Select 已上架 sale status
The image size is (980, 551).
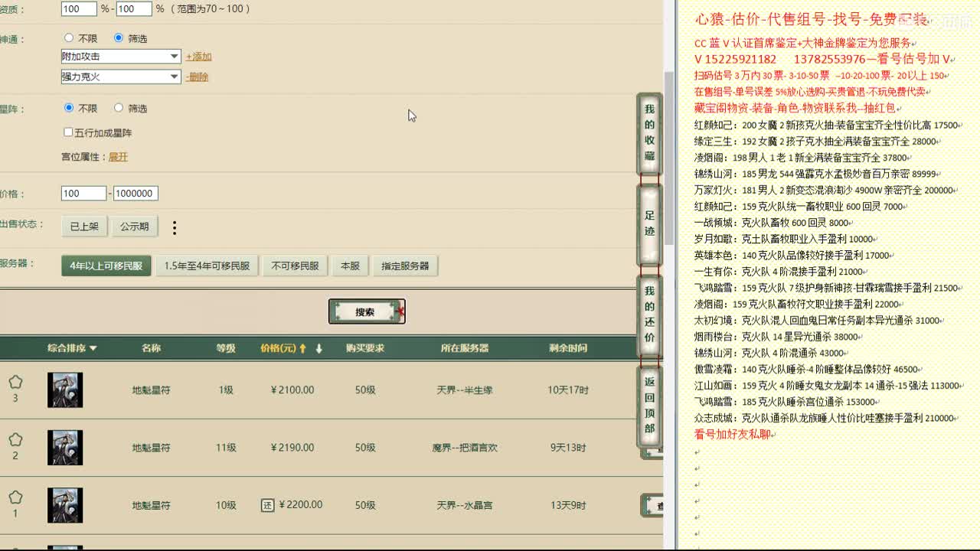pos(84,227)
